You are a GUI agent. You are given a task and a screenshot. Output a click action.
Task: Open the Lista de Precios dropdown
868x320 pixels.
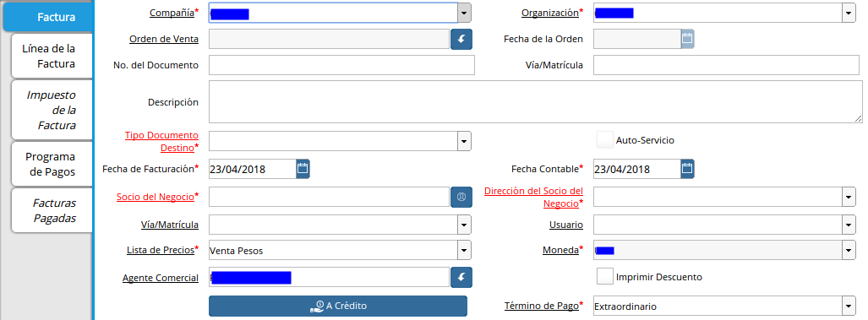pyautogui.click(x=464, y=251)
